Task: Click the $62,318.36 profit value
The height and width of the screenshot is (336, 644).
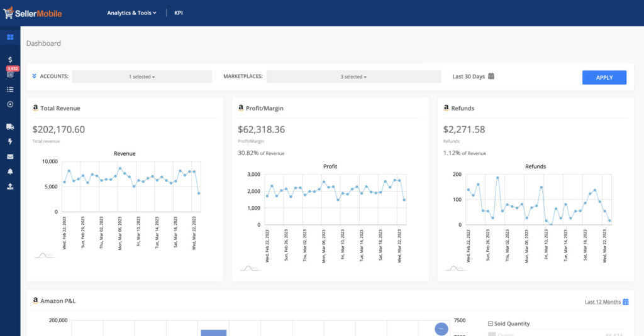Action: (261, 129)
